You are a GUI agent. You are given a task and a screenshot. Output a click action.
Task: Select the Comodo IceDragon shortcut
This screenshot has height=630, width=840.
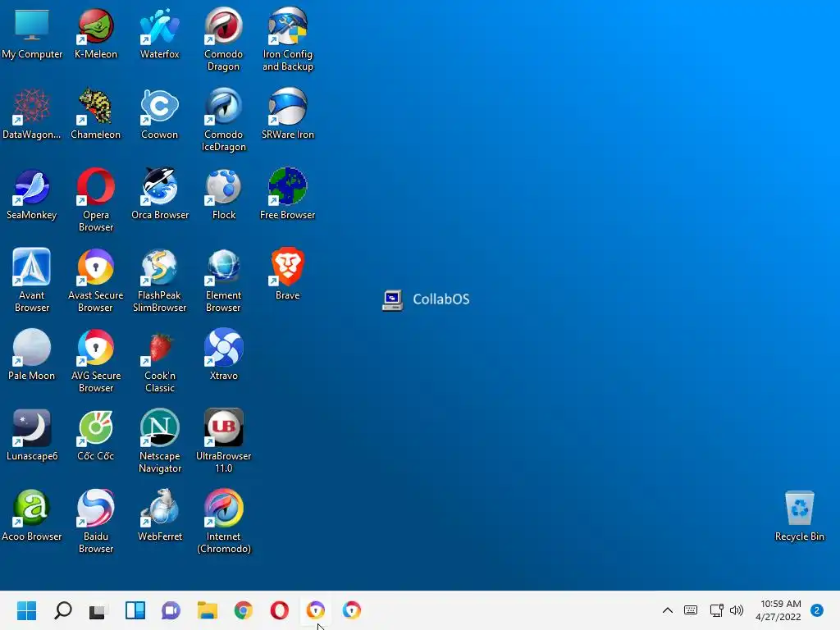(x=223, y=120)
